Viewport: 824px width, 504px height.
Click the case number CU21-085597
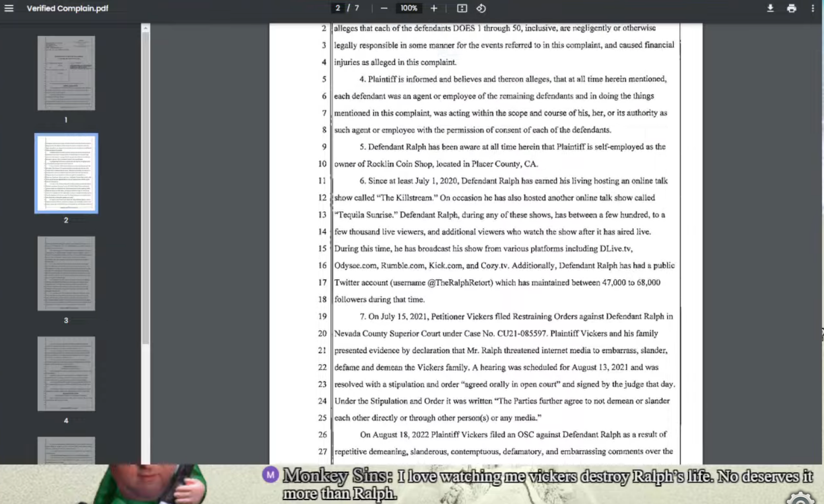522,334
